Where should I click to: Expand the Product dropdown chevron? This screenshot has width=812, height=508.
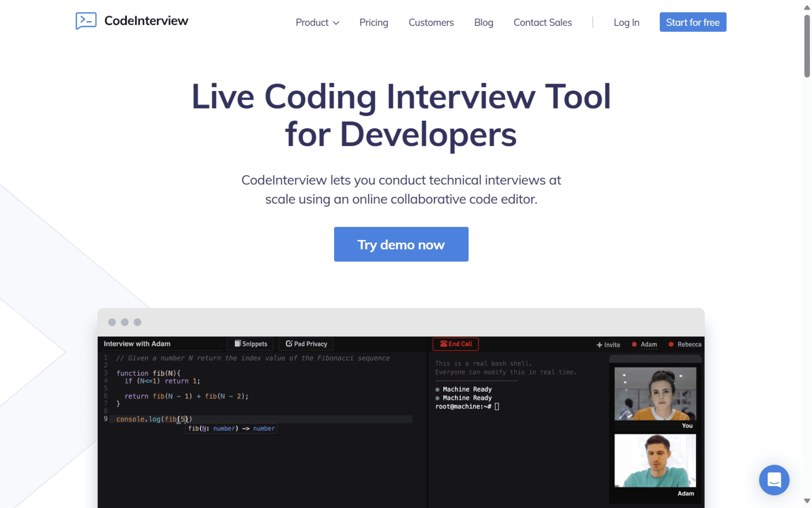tap(336, 23)
